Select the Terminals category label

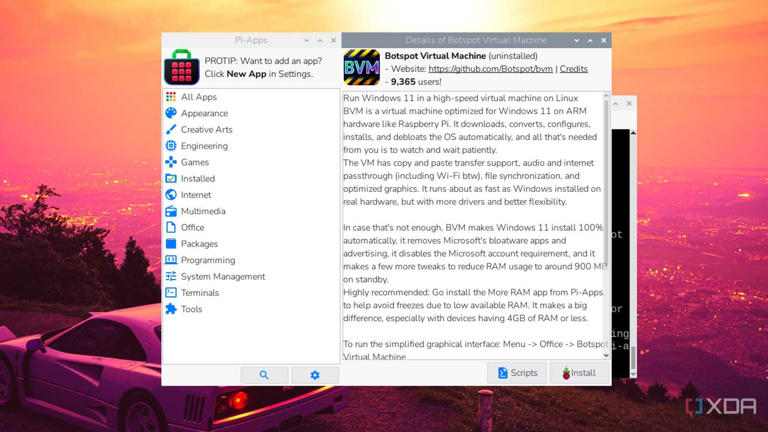pyautogui.click(x=199, y=293)
